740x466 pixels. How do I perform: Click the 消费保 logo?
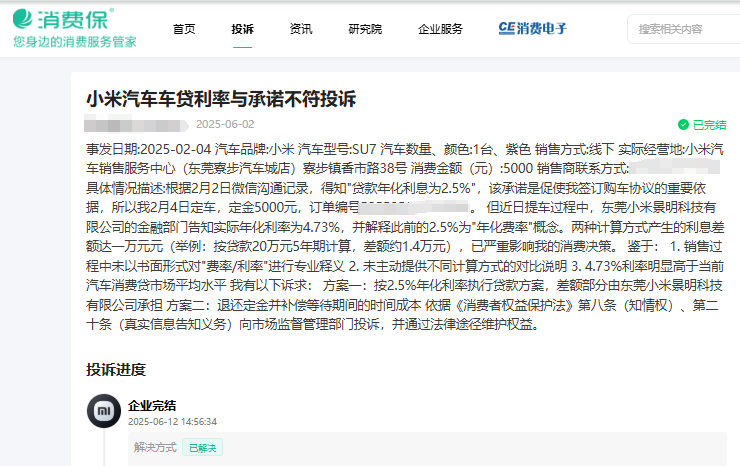tap(63, 19)
